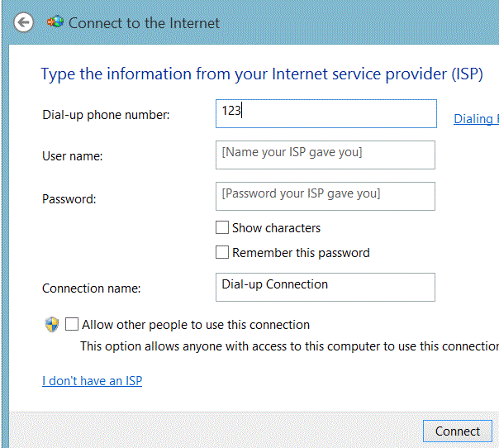Click the Connect button
The height and width of the screenshot is (448, 499).
458,431
